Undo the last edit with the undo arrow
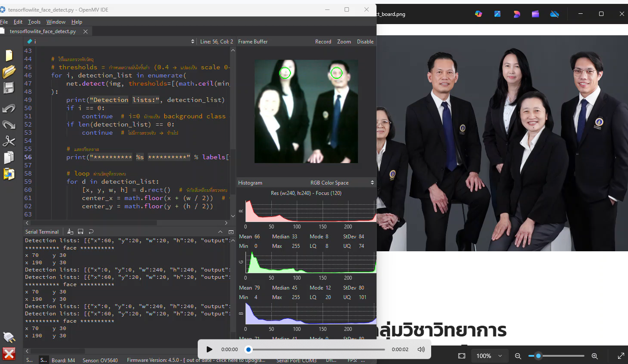Image resolution: width=628 pixels, height=364 pixels. click(9, 108)
